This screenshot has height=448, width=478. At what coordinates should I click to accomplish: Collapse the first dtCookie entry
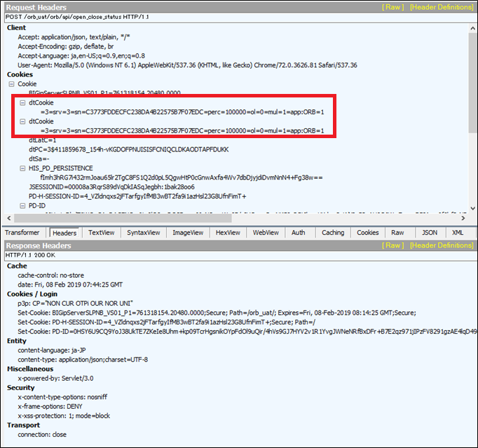[x=22, y=102]
